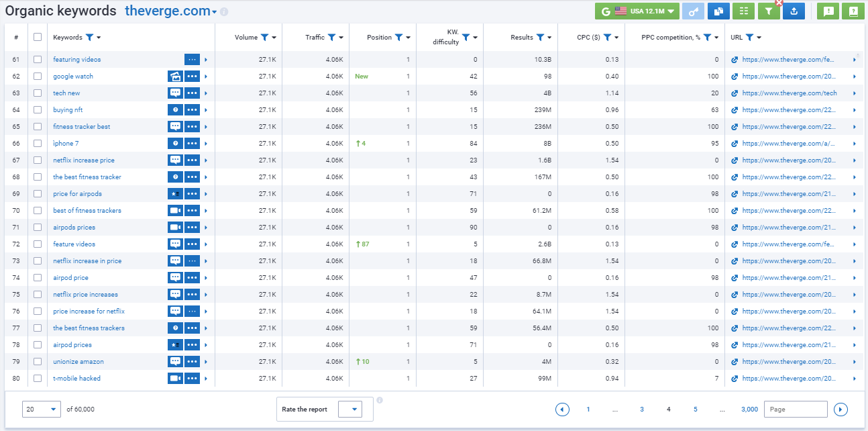The height and width of the screenshot is (431, 868).
Task: Open the Rate the report dropdown
Action: click(350, 410)
